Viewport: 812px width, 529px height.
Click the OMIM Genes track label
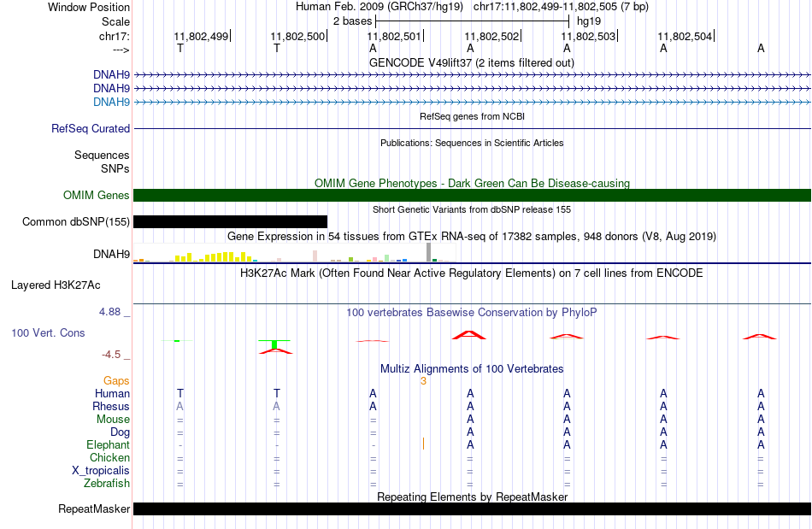tap(97, 195)
